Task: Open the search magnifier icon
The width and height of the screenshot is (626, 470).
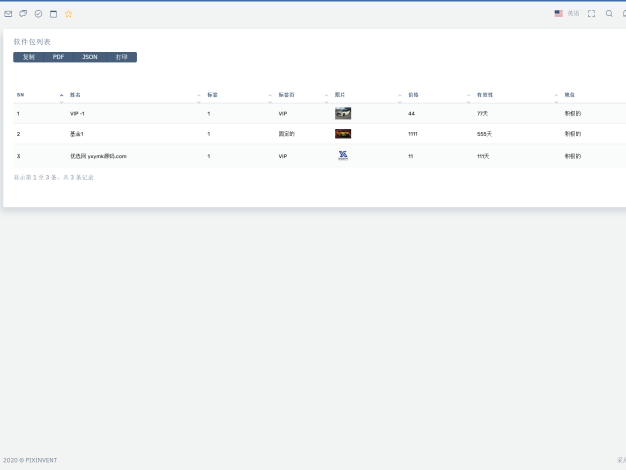Action: coord(609,14)
